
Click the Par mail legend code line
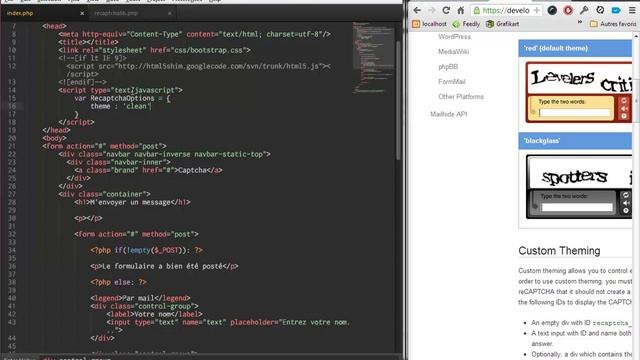[140, 298]
